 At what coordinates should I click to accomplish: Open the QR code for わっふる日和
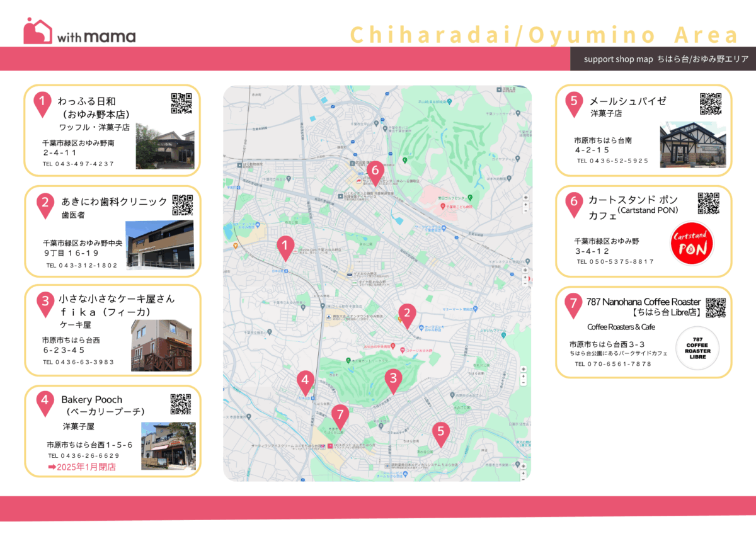click(x=181, y=103)
